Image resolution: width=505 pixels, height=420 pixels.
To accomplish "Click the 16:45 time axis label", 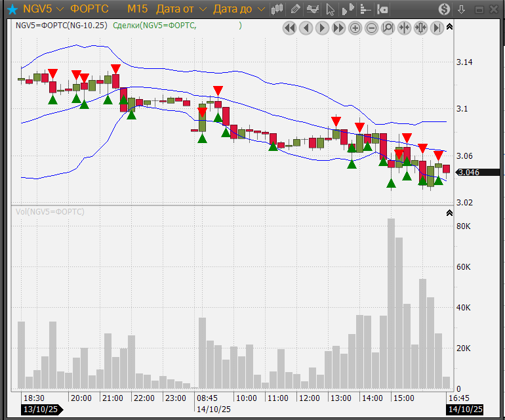I will pos(459,398).
